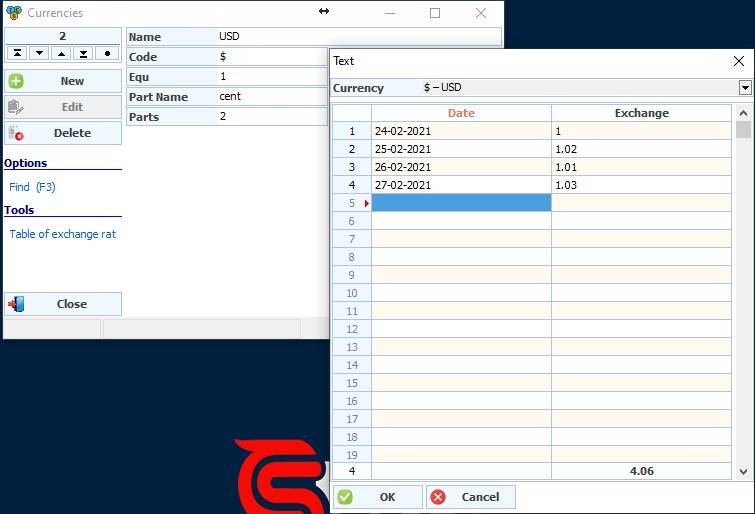Screen dimensions: 755x514
Task: Click the date cell in row 6
Action: [x=461, y=221]
